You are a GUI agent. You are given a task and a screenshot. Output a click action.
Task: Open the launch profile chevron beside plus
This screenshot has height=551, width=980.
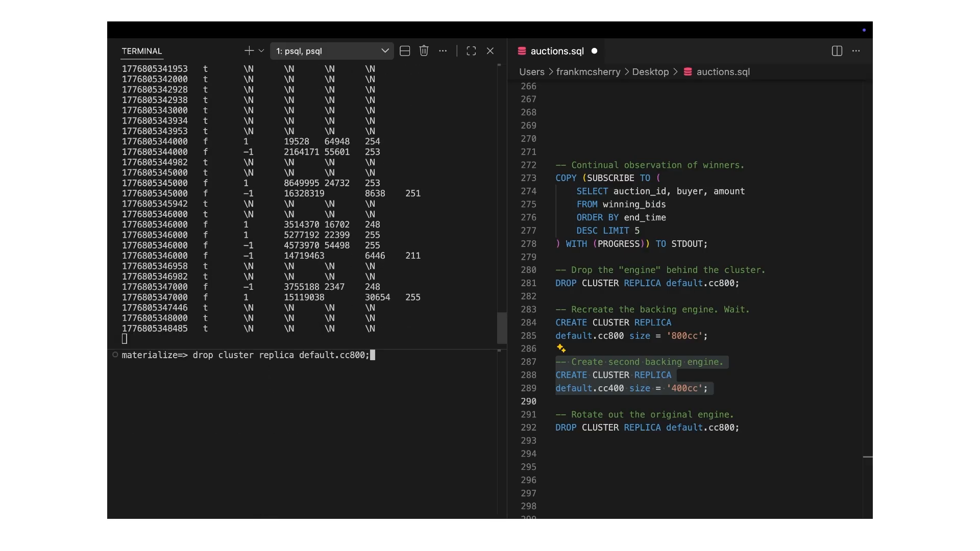click(x=261, y=51)
